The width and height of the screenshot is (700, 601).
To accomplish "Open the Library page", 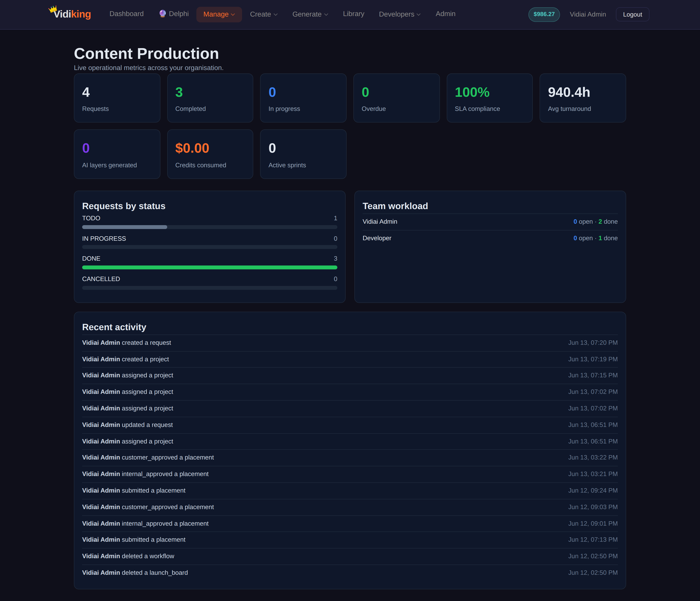I will [x=353, y=14].
